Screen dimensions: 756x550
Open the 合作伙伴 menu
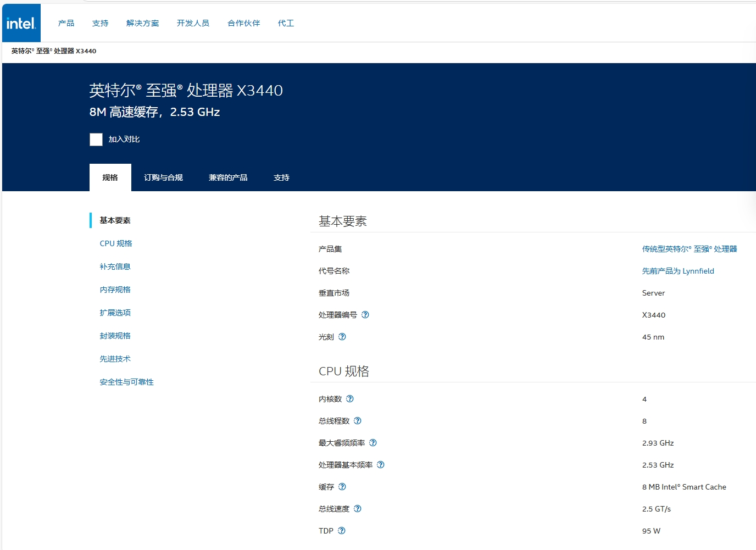pyautogui.click(x=244, y=23)
